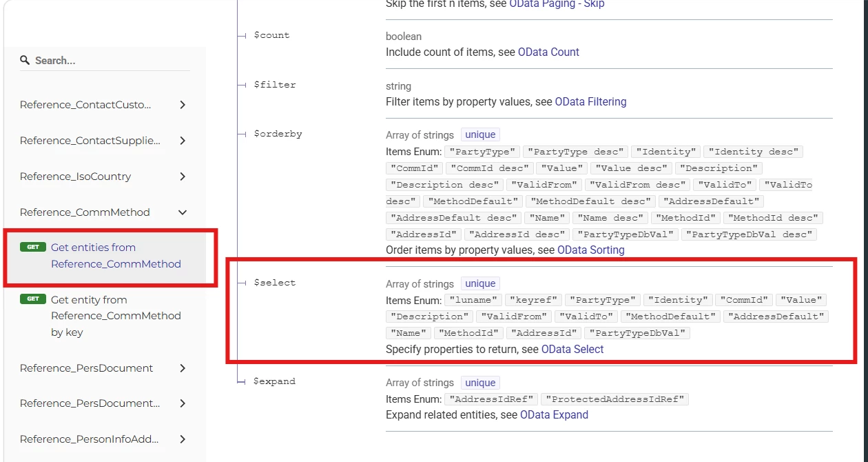Expand Reference_PersDocument... section chevron
Viewport: 868px width, 462px height.
click(183, 403)
